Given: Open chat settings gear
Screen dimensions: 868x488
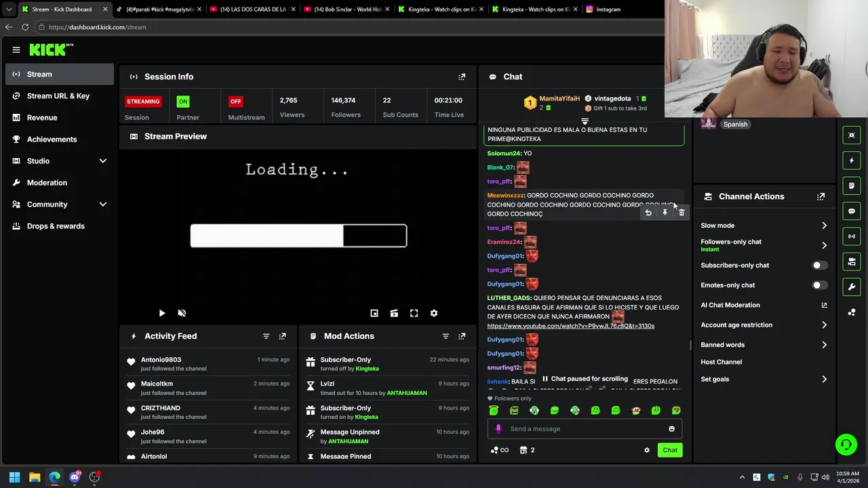Looking at the screenshot, I should click(647, 450).
